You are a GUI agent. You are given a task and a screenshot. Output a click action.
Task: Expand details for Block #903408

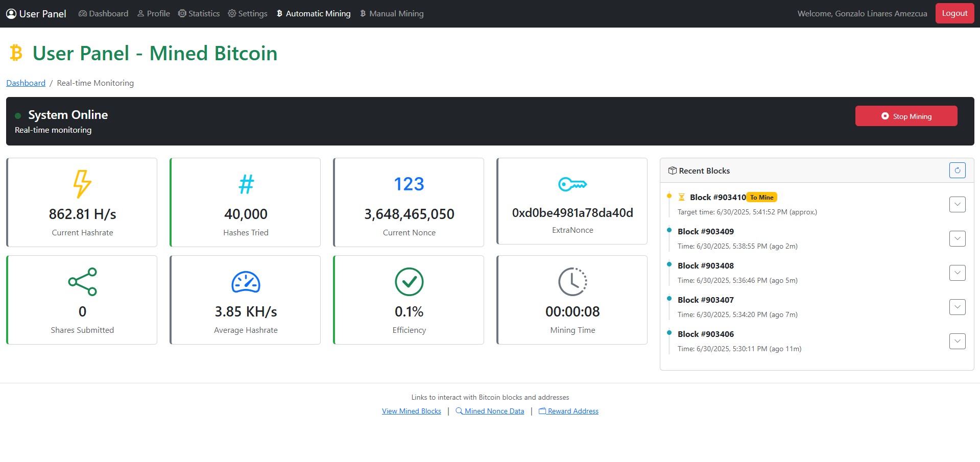958,273
